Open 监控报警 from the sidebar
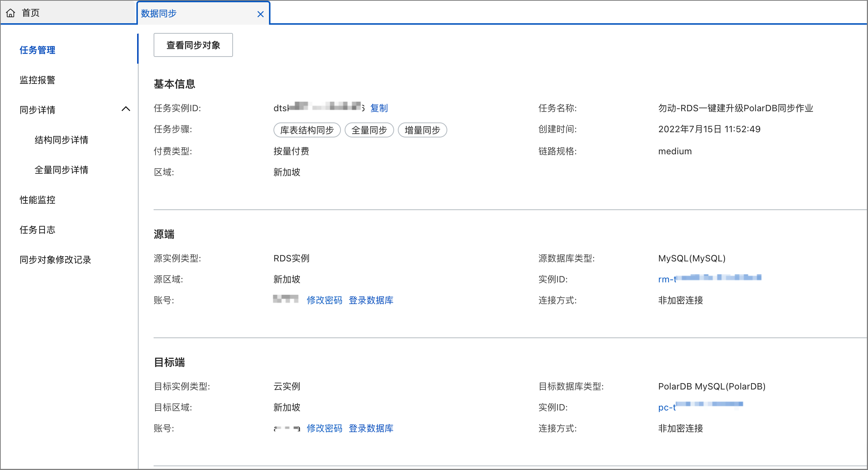Image resolution: width=868 pixels, height=470 pixels. pyautogui.click(x=37, y=79)
